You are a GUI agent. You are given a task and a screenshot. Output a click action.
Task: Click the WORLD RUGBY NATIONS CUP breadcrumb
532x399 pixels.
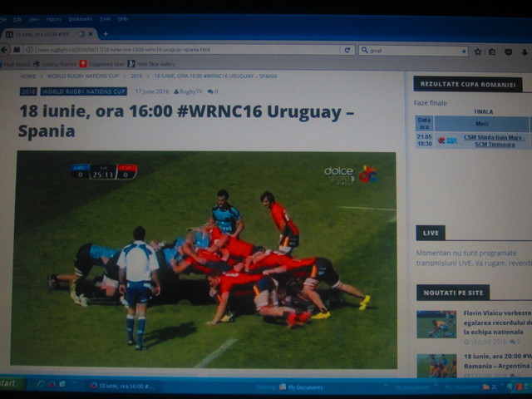[x=83, y=76]
